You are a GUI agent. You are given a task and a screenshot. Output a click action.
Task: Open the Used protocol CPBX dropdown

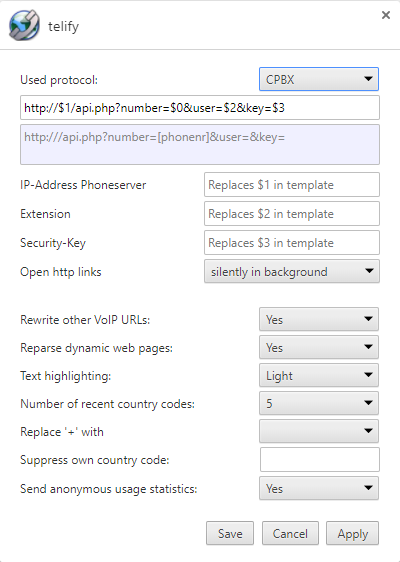(319, 79)
